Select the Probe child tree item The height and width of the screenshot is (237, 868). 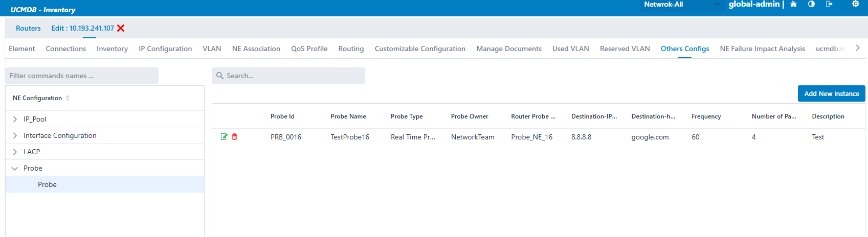point(47,184)
